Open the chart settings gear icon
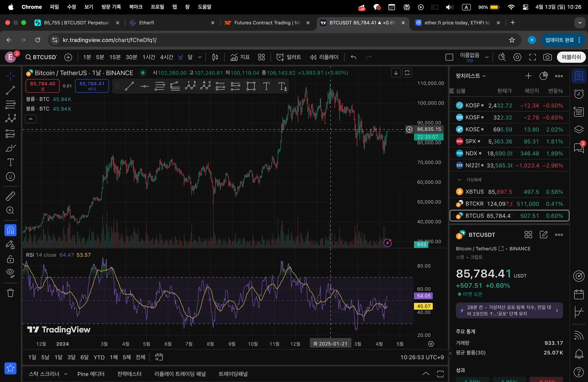 click(517, 57)
